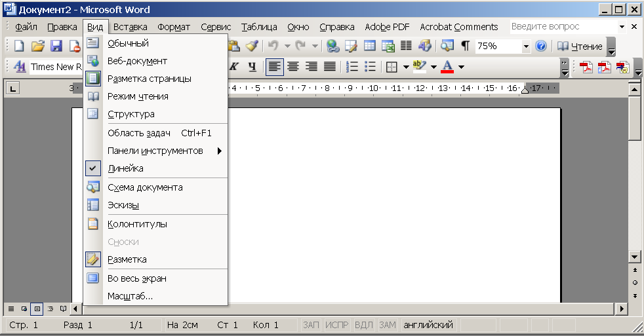Click the tab stop L selector
This screenshot has height=336, width=644.
pos(12,88)
